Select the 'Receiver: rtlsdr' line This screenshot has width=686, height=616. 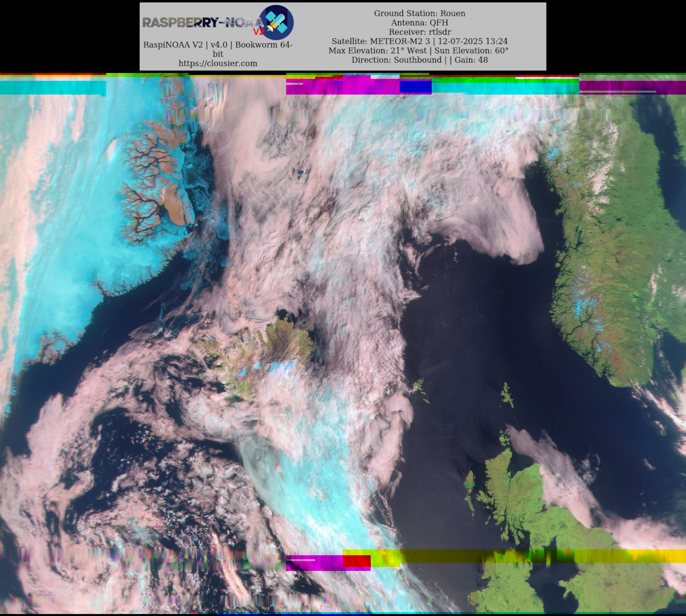pyautogui.click(x=420, y=32)
